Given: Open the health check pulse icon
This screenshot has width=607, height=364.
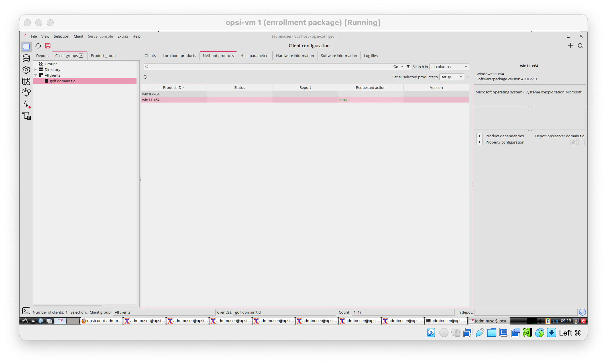Looking at the screenshot, I should [26, 104].
